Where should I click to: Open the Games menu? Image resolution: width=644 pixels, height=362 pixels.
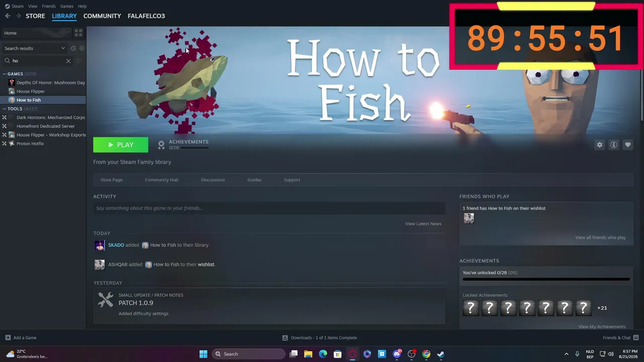tap(66, 6)
